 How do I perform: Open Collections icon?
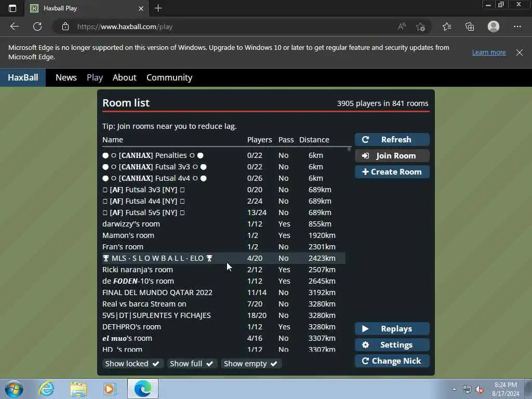[x=470, y=26]
